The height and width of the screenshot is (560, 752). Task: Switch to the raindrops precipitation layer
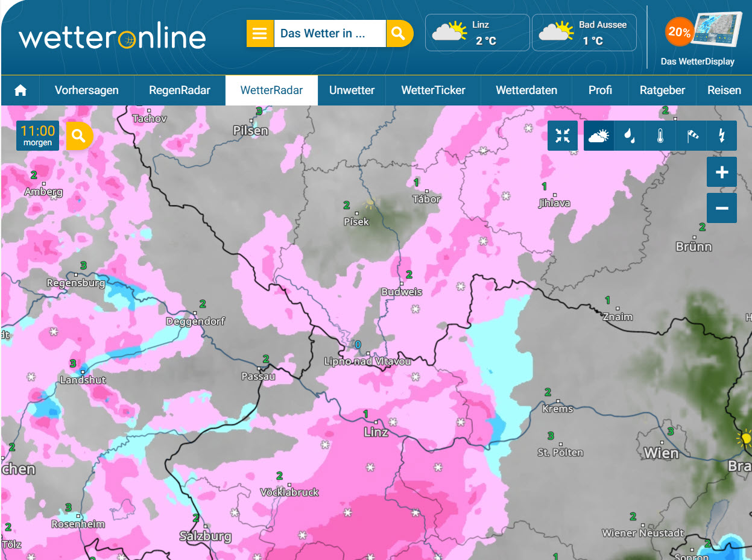click(x=630, y=136)
